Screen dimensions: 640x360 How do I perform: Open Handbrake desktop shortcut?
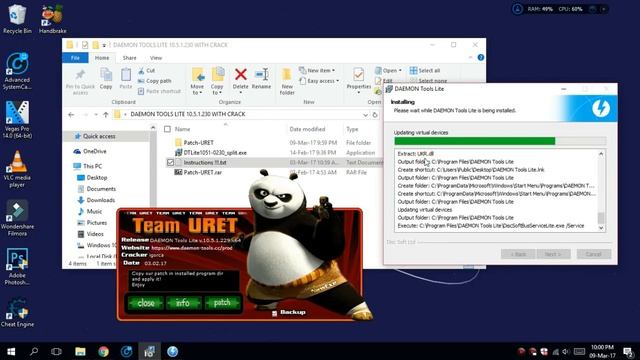pyautogui.click(x=53, y=18)
